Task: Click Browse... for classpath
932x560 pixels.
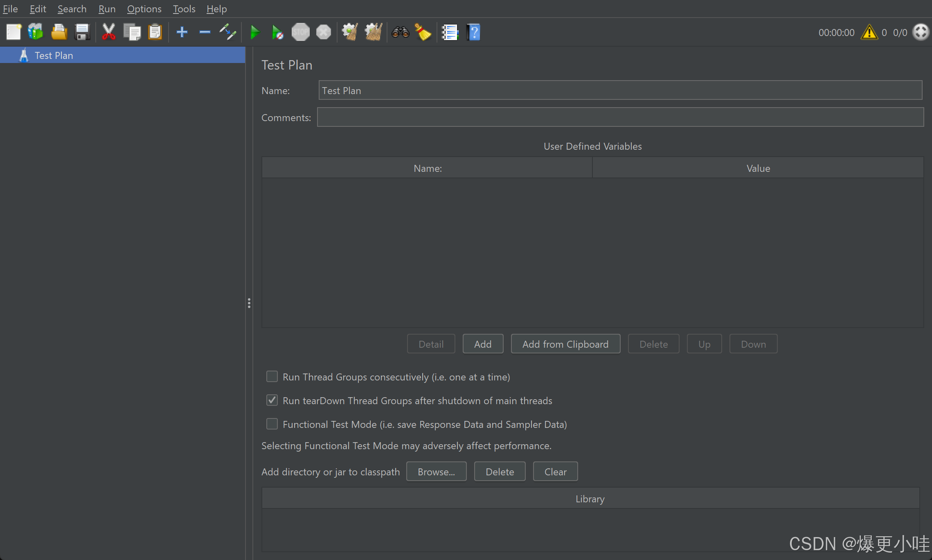Action: [x=436, y=472]
